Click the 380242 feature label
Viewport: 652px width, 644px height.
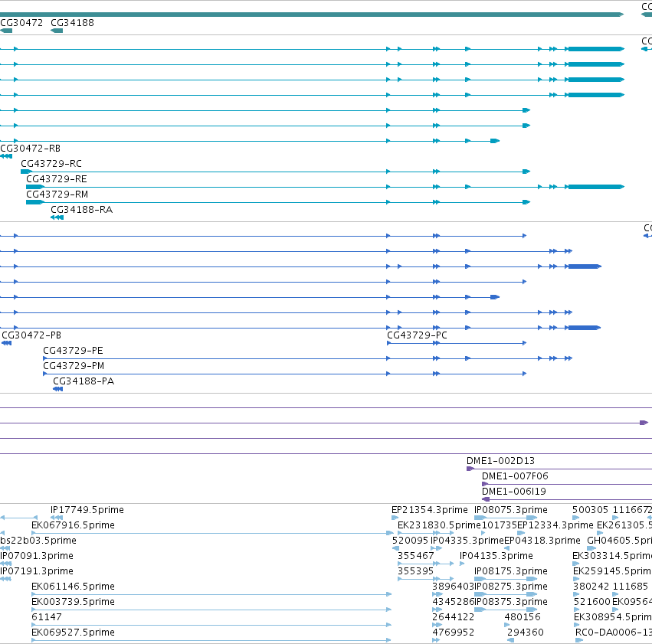(591, 587)
